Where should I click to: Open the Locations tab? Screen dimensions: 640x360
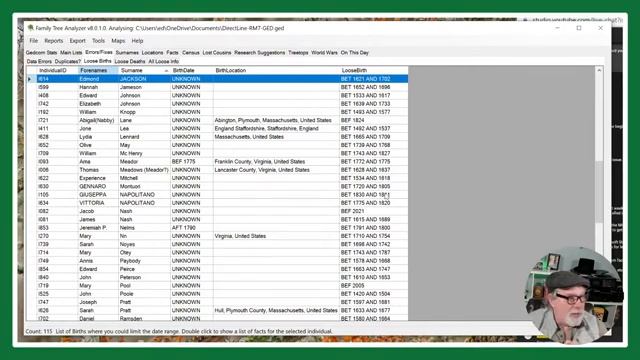(x=152, y=53)
